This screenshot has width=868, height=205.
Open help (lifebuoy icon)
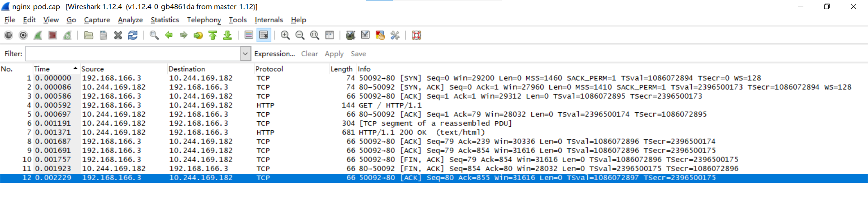(x=416, y=35)
